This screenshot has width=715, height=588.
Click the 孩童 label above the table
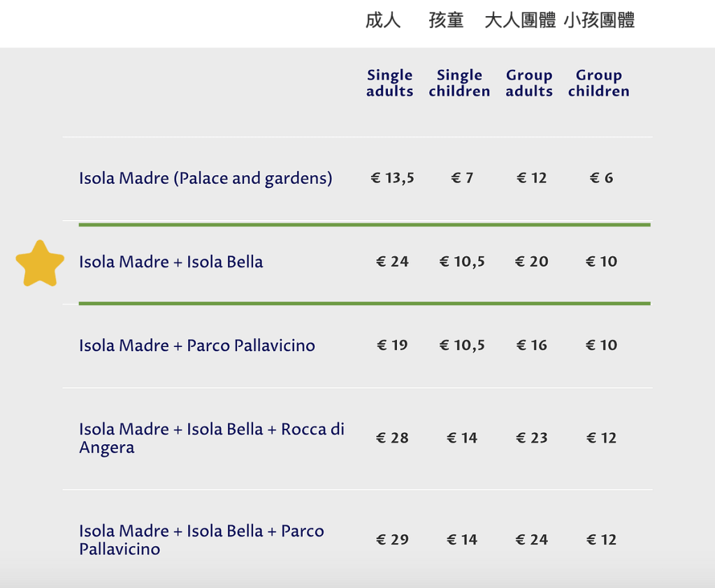point(446,20)
